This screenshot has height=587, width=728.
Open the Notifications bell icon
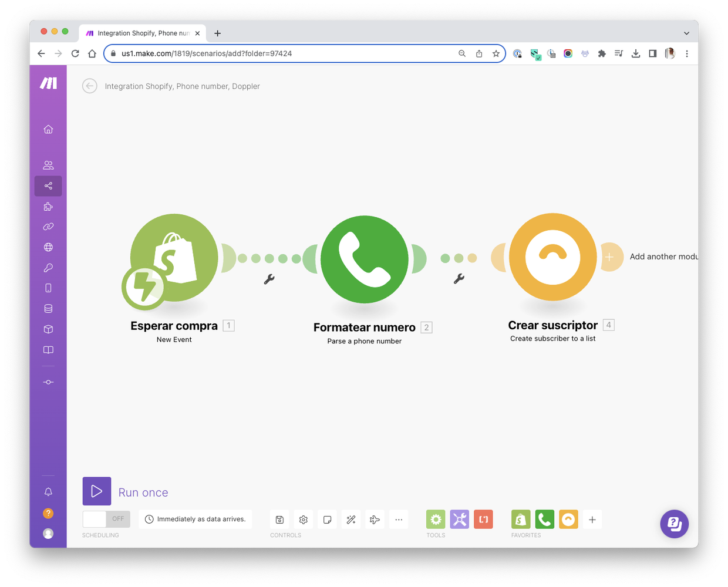(x=48, y=492)
